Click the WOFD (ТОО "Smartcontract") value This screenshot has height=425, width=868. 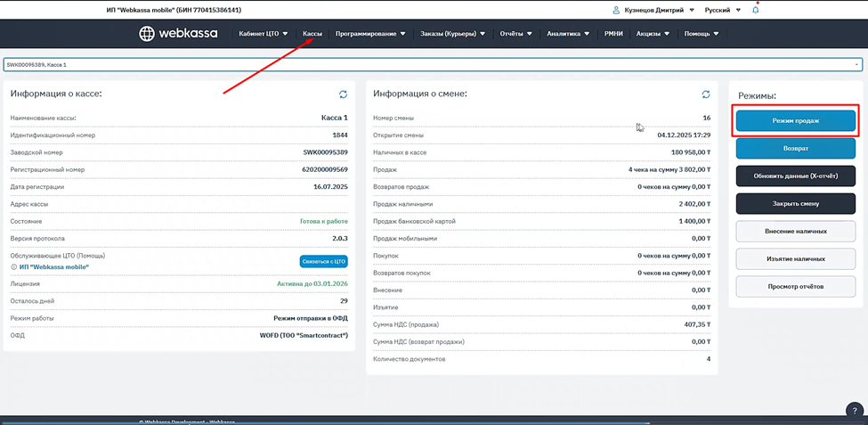tap(304, 336)
